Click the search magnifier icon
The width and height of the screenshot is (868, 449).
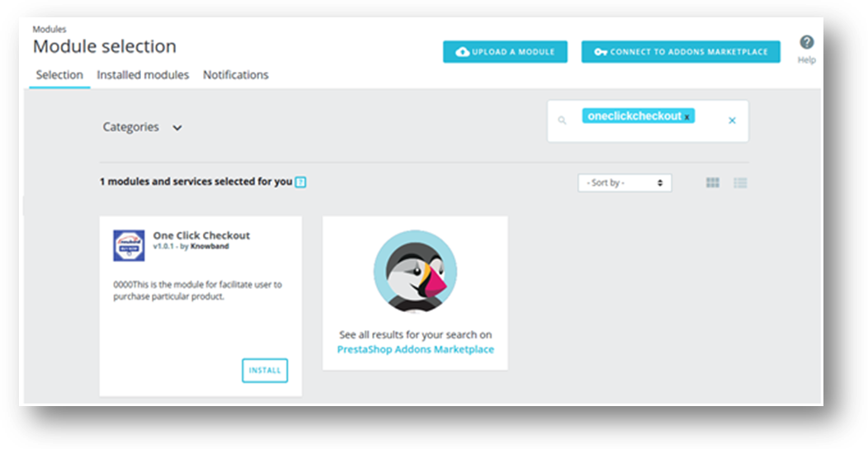click(562, 121)
